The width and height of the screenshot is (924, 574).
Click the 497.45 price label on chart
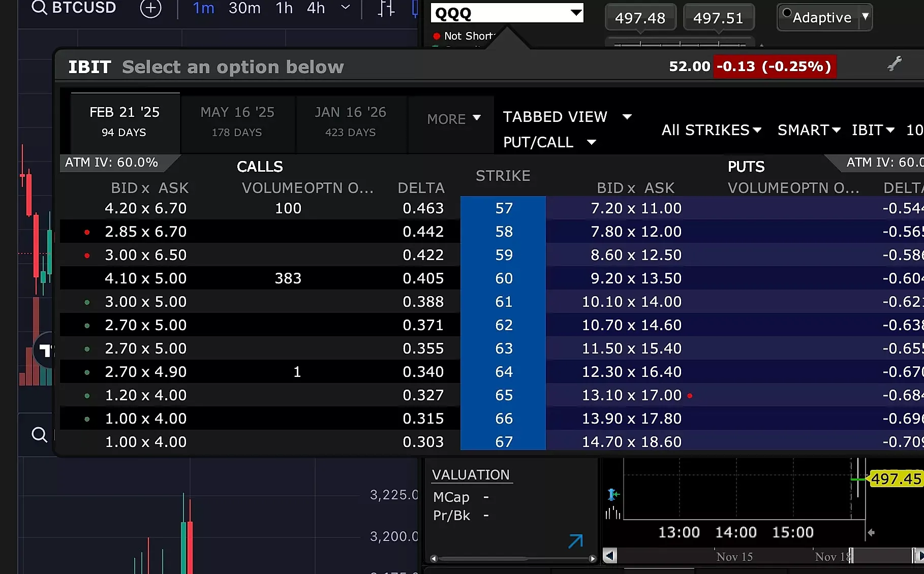click(x=896, y=479)
